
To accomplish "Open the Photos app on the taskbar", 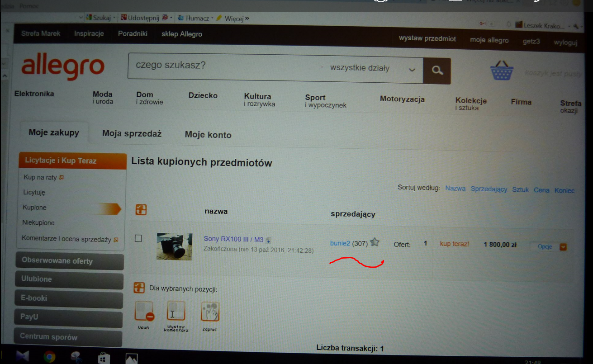I will tap(131, 359).
